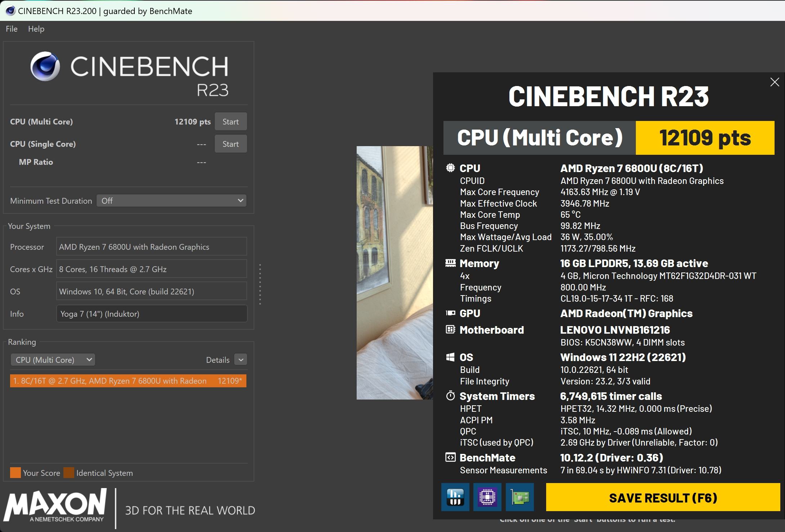Click the MAXON logo
The height and width of the screenshot is (532, 785).
(55, 505)
